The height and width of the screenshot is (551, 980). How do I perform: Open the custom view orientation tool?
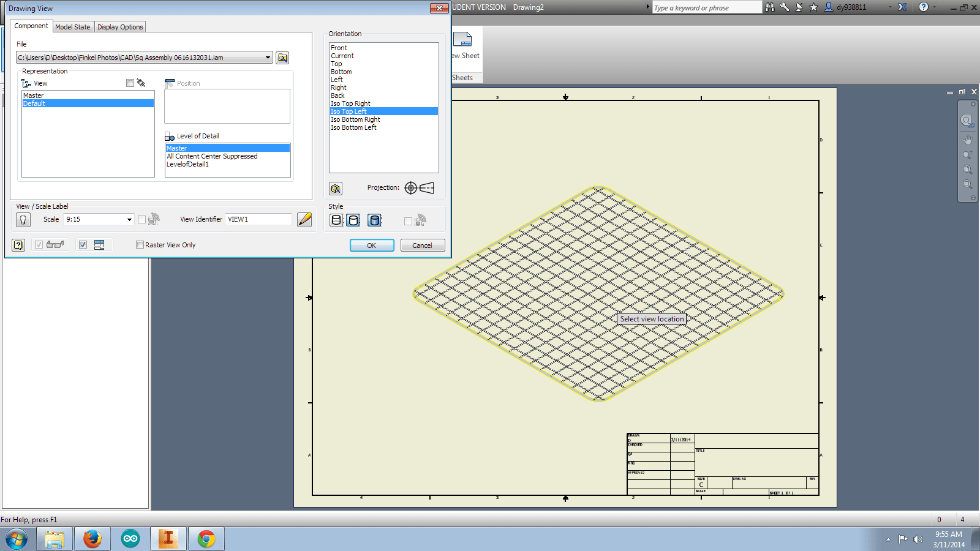coord(335,189)
